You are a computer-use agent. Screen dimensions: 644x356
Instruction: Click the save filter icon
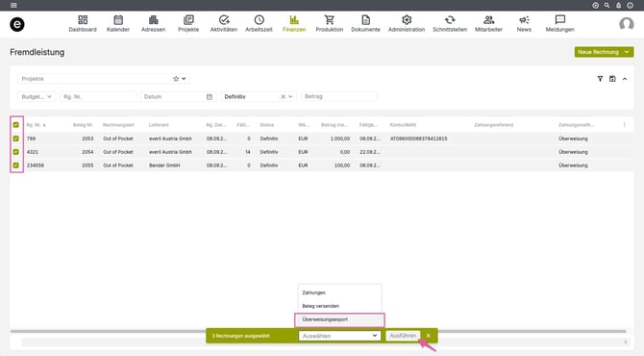612,79
